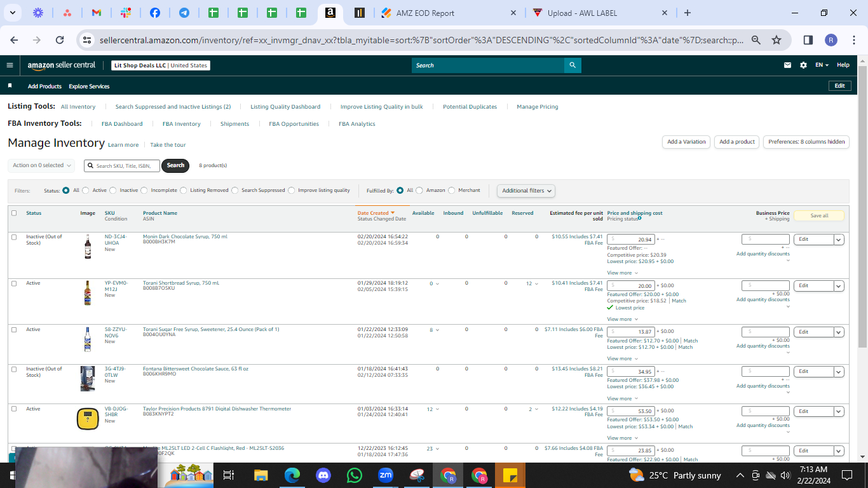This screenshot has width=868, height=488.
Task: Click the bookmark flag icon beside Add Products
Action: [x=10, y=86]
